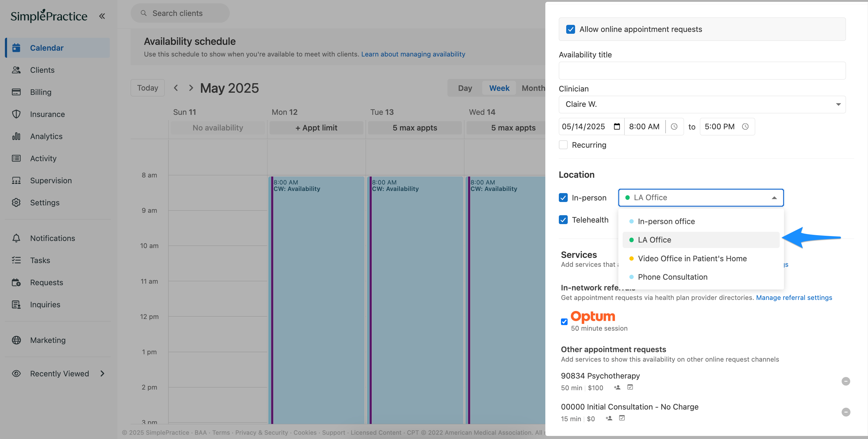Click the Recently Viewed eye icon
This screenshot has height=439, width=868.
click(x=16, y=374)
